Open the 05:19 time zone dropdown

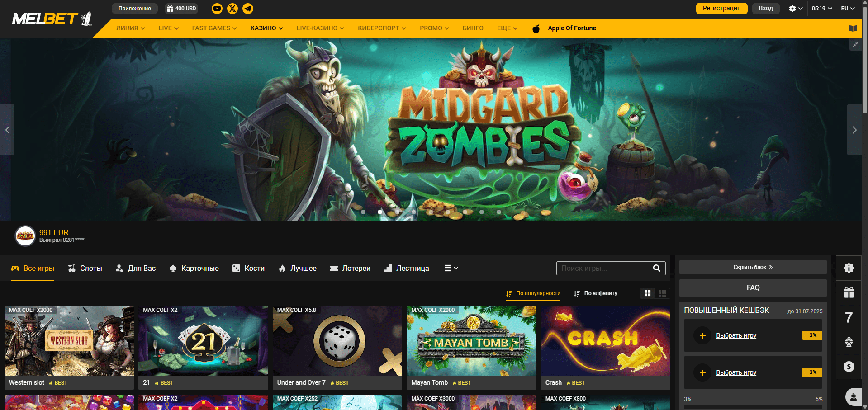click(822, 9)
